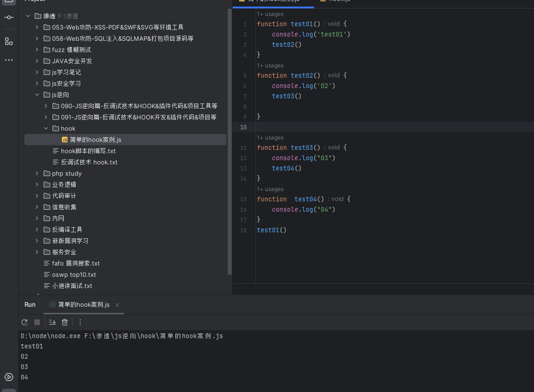Expand the 反编译工具 folder
This screenshot has width=534, height=392.
click(x=37, y=229)
